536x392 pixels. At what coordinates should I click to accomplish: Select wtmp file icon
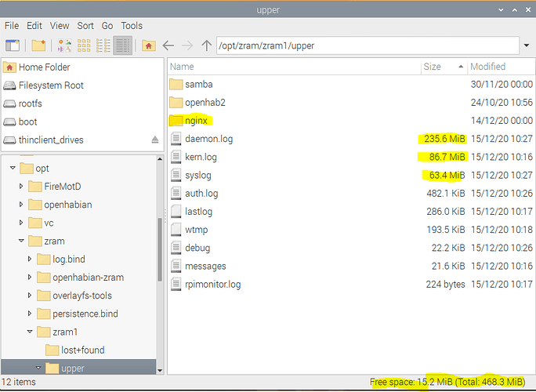click(176, 230)
